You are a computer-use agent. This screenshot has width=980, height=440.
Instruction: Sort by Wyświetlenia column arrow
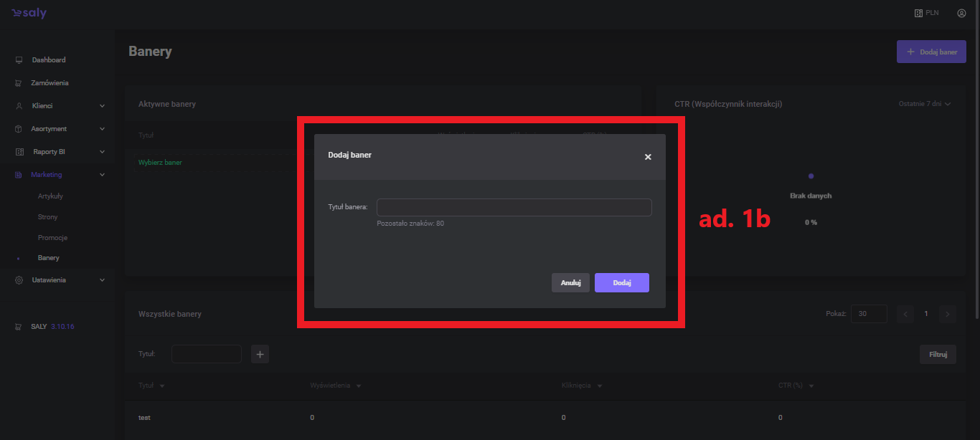(x=358, y=386)
